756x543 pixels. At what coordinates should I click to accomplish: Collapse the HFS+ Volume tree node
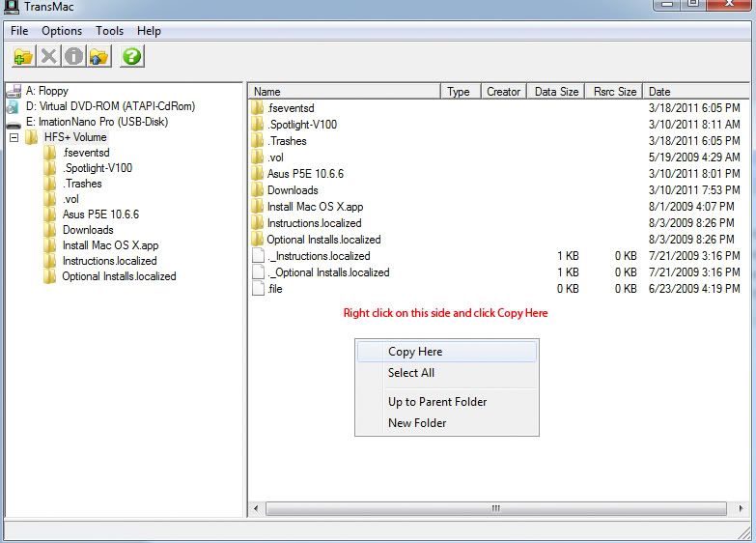14,137
